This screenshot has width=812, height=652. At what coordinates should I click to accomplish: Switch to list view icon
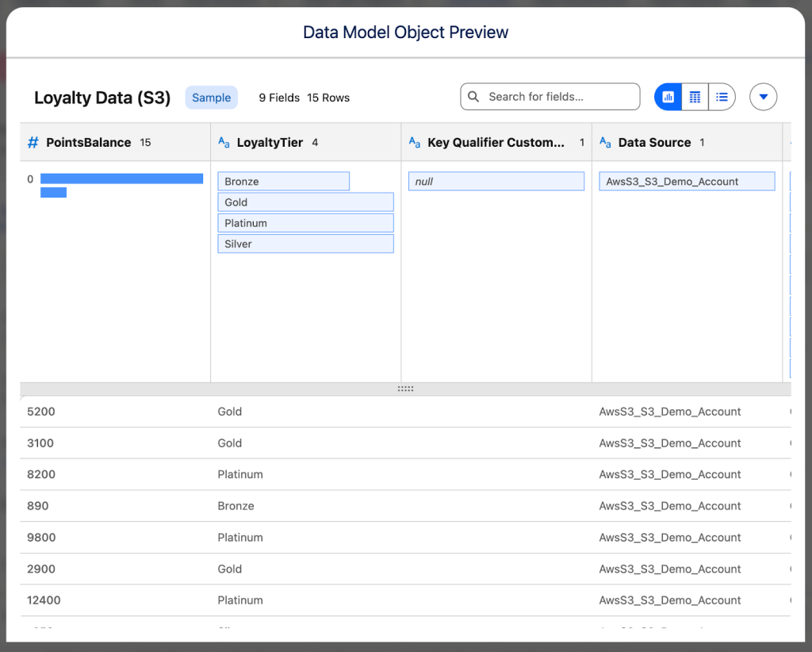point(722,97)
